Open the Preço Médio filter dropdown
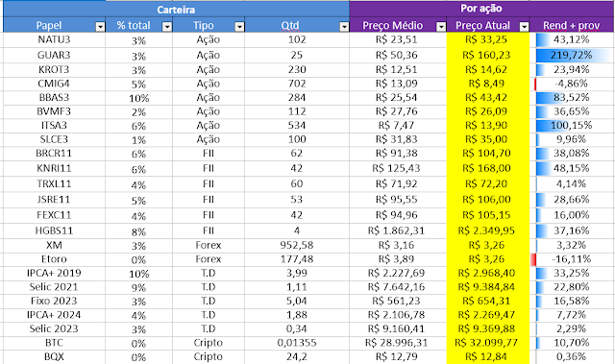The image size is (615, 364). 441,26
